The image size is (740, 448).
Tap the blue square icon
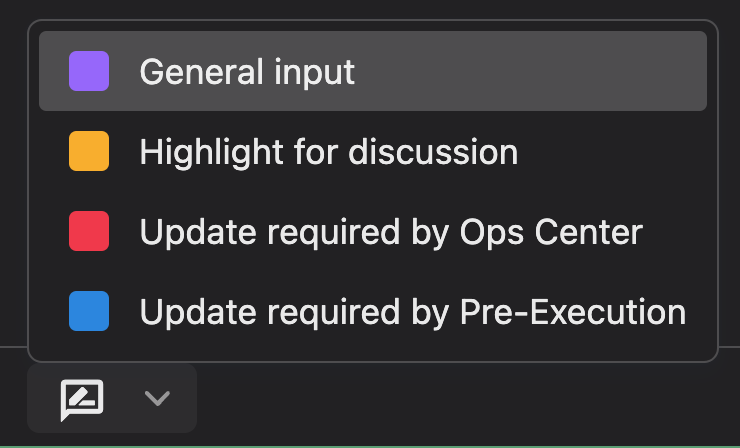89,312
